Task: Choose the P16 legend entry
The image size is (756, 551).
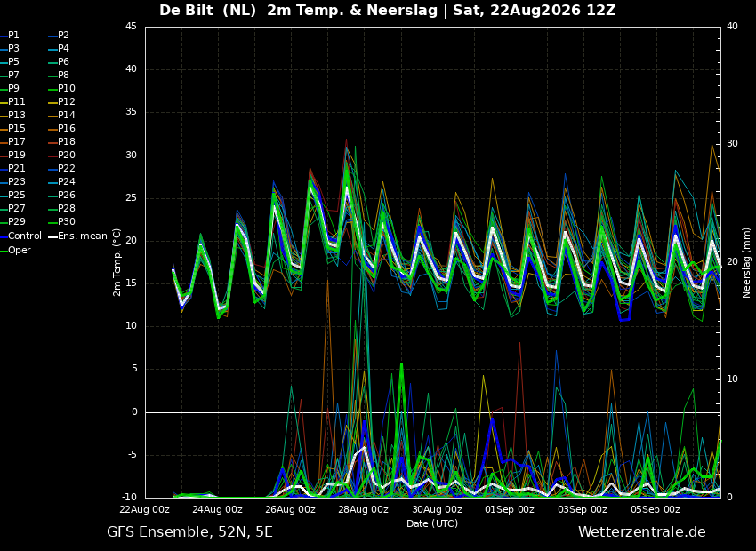Action: click(x=67, y=129)
